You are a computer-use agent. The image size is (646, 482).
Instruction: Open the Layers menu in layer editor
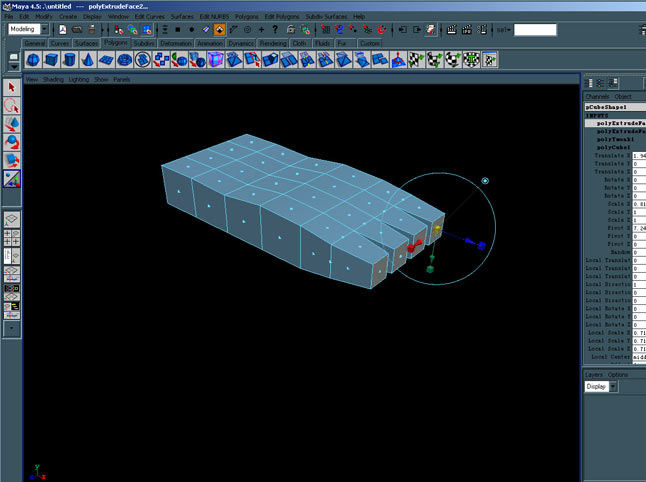coord(594,374)
